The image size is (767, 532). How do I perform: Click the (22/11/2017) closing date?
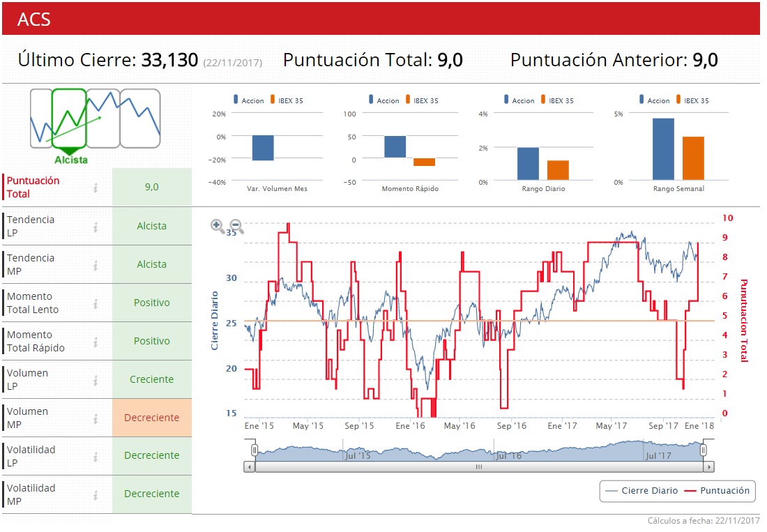[x=233, y=63]
